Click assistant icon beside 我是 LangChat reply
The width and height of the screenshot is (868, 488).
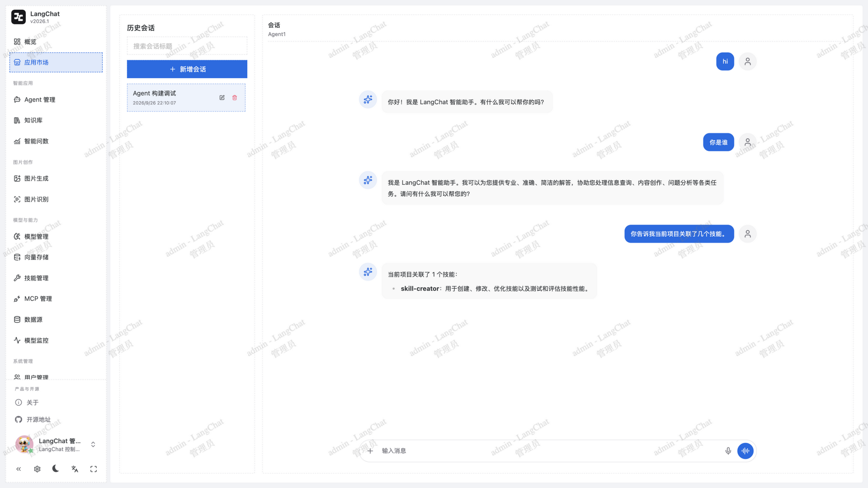(x=368, y=180)
